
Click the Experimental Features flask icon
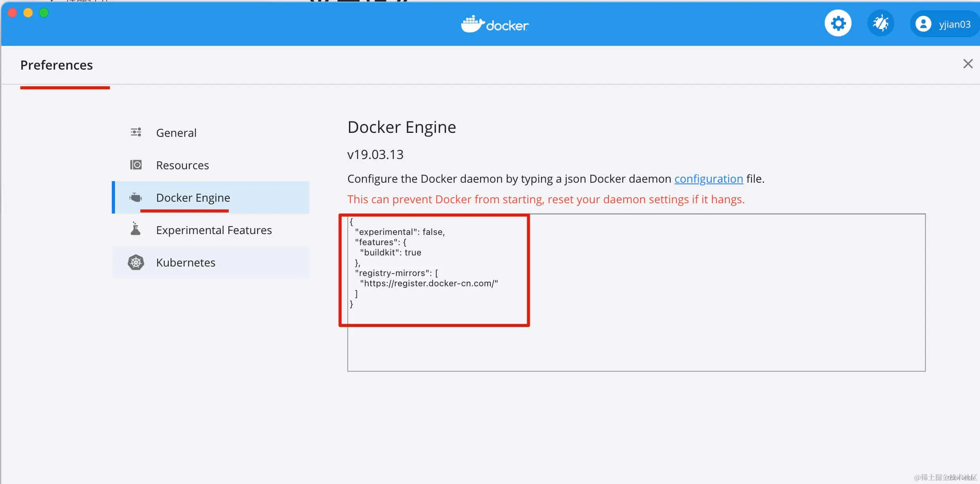136,229
